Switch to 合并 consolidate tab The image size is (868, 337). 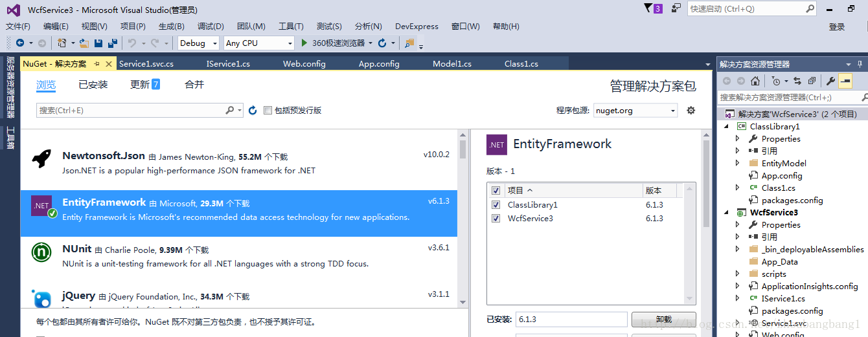click(194, 85)
